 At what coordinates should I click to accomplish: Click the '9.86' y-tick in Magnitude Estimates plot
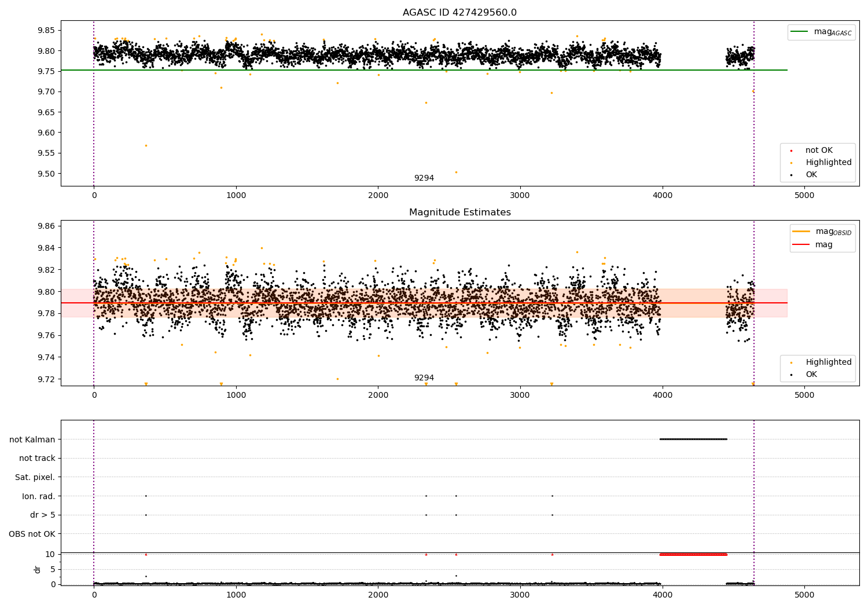tap(45, 226)
